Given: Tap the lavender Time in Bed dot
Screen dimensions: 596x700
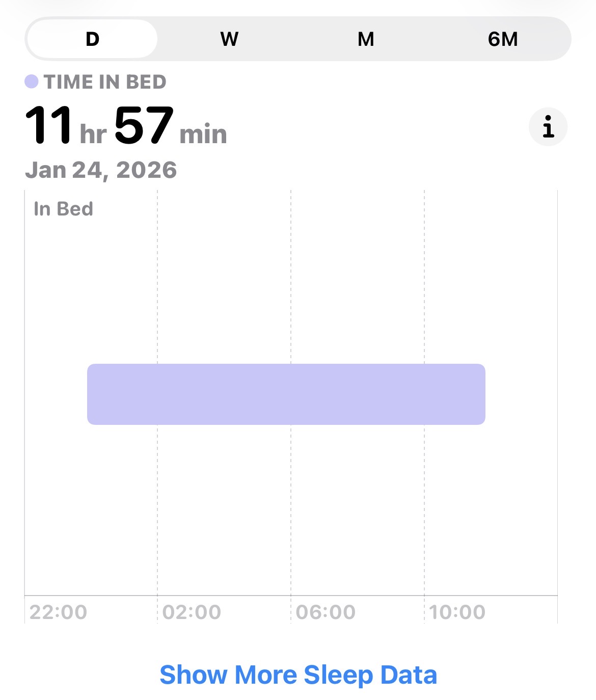Looking at the screenshot, I should coord(32,82).
